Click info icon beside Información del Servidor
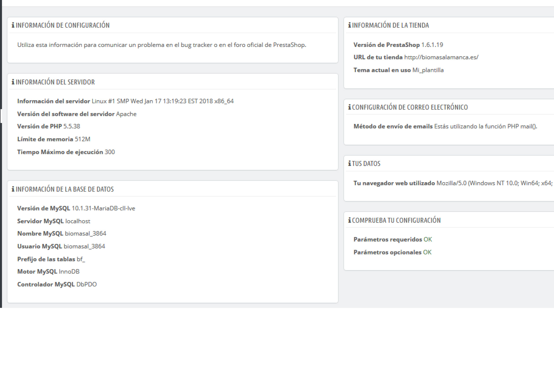The image size is (554, 392). 13,82
